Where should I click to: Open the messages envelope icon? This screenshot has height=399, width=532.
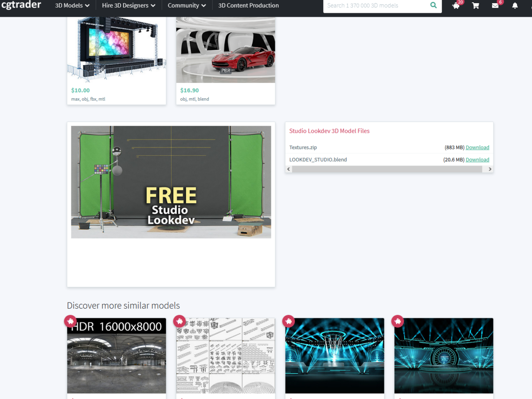[495, 6]
